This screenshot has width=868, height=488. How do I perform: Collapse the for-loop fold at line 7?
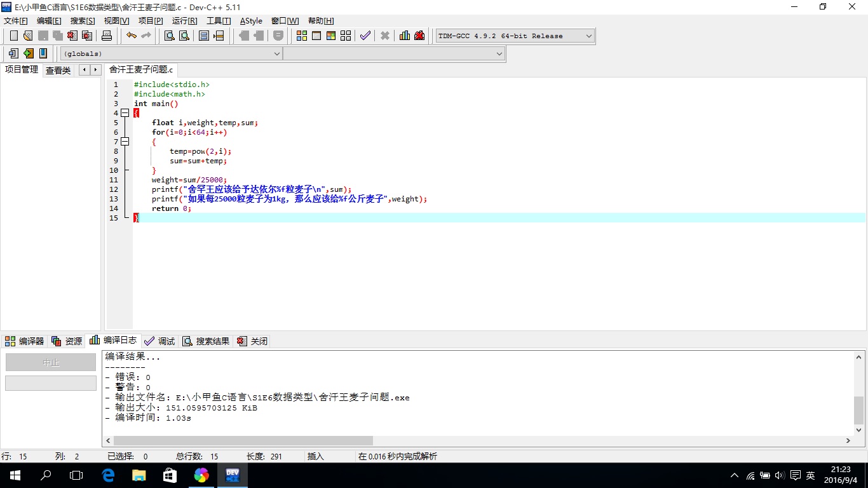[x=125, y=142]
